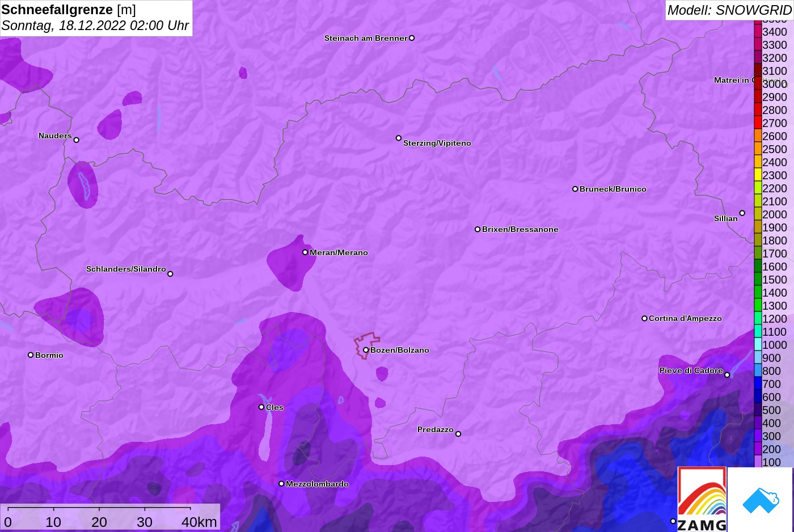This screenshot has height=532, width=794.
Task: Select the 3100 m dark red legend swatch
Action: click(x=758, y=71)
